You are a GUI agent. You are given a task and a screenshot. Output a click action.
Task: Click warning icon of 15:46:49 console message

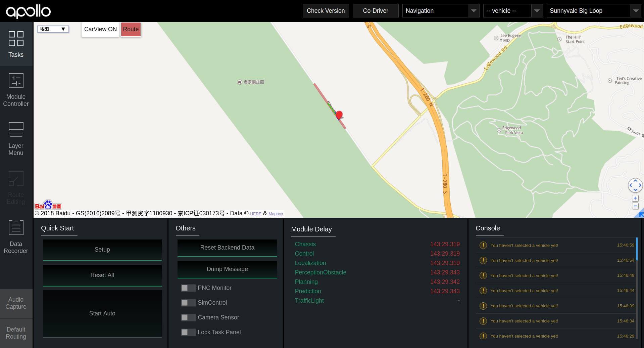point(483,275)
